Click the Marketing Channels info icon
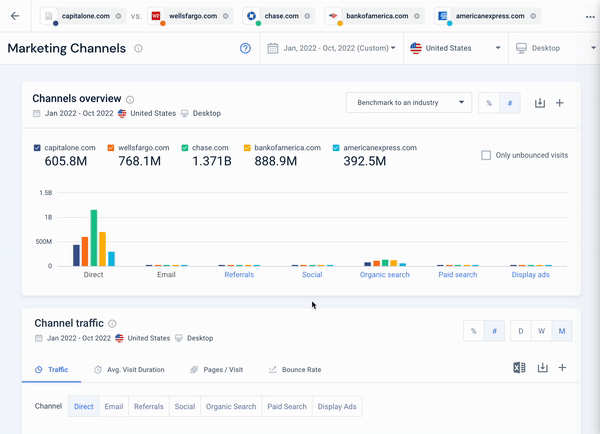Screen dimensions: 600x434 [x=139, y=48]
